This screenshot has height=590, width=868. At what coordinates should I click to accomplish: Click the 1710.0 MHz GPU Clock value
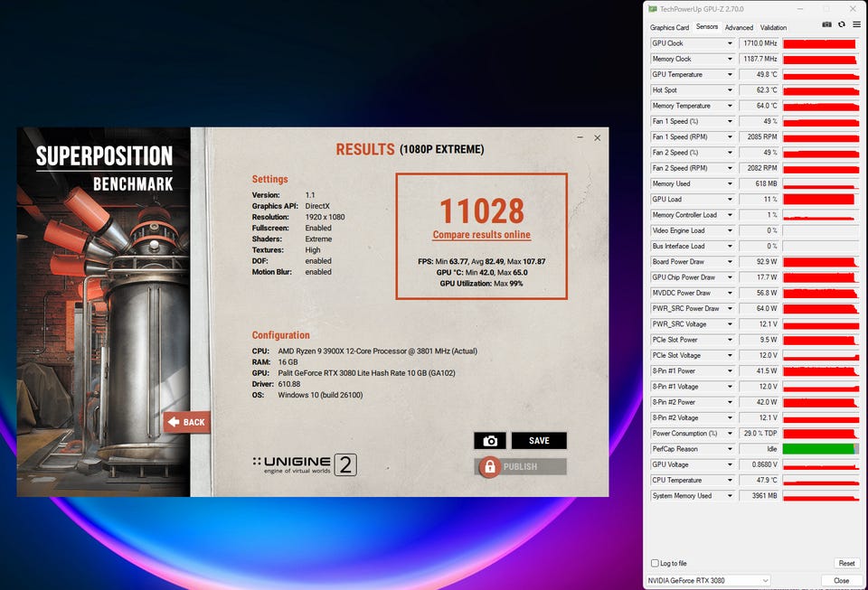point(759,43)
